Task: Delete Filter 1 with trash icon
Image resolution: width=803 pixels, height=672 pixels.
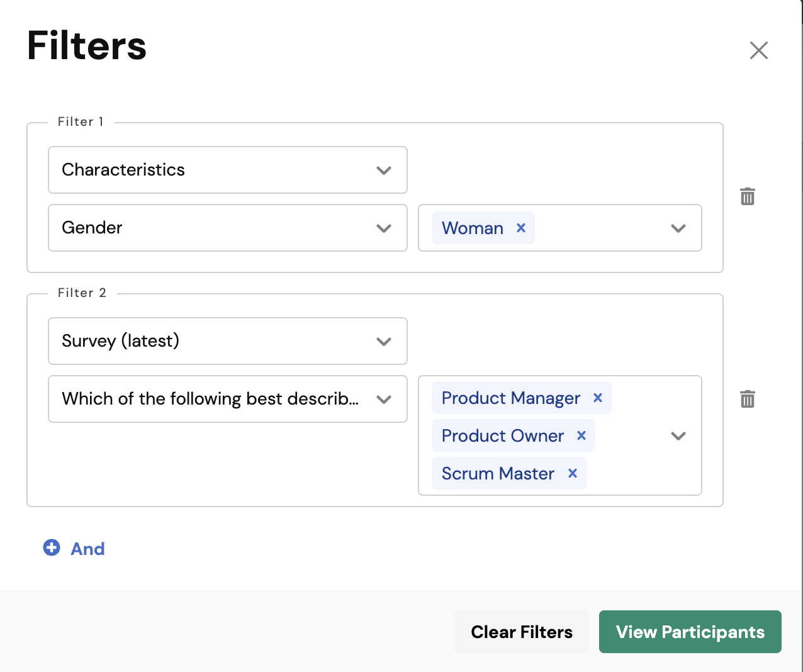Action: click(x=748, y=196)
